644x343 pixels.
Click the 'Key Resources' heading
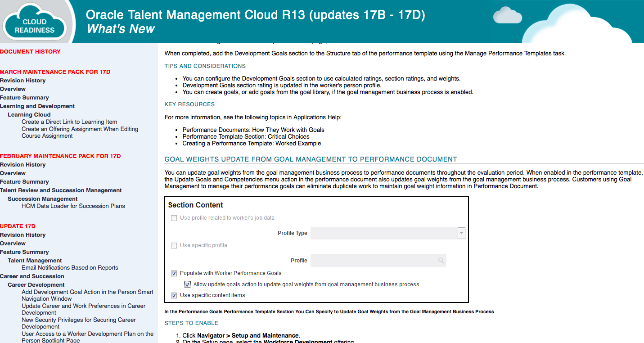(x=189, y=104)
